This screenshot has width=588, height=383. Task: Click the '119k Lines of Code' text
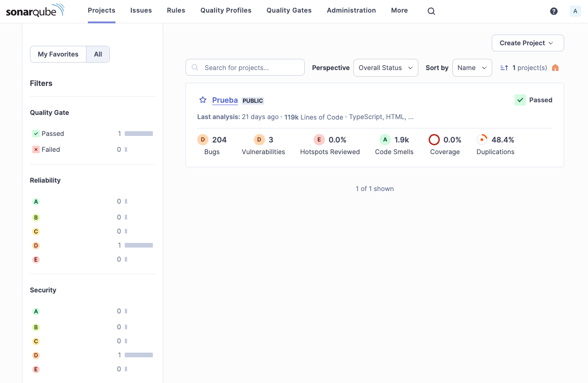pos(314,117)
